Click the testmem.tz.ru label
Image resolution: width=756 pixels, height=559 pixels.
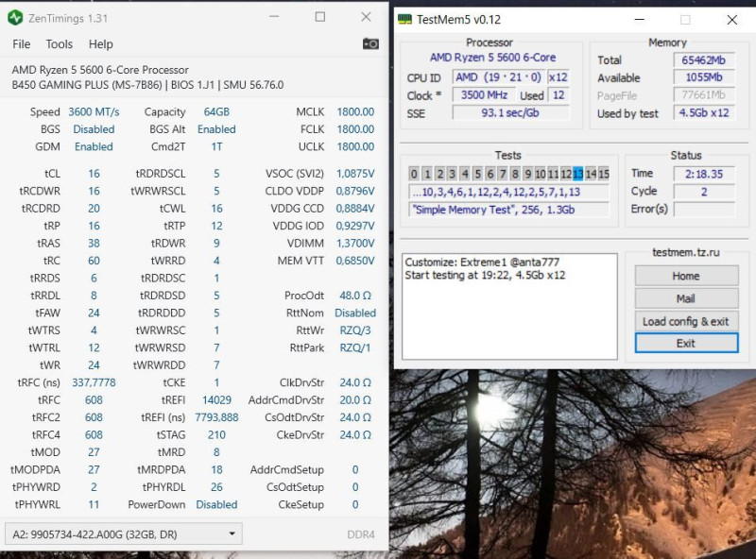[x=686, y=252]
